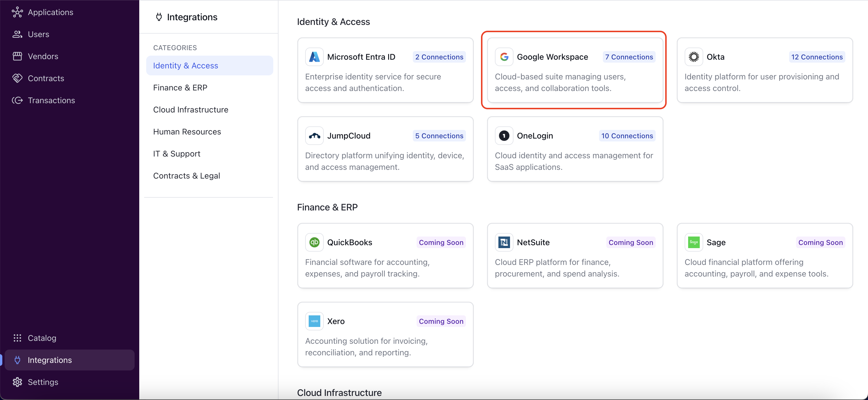Click the plug icon beside Integrations heading
The image size is (868, 400).
point(159,17)
